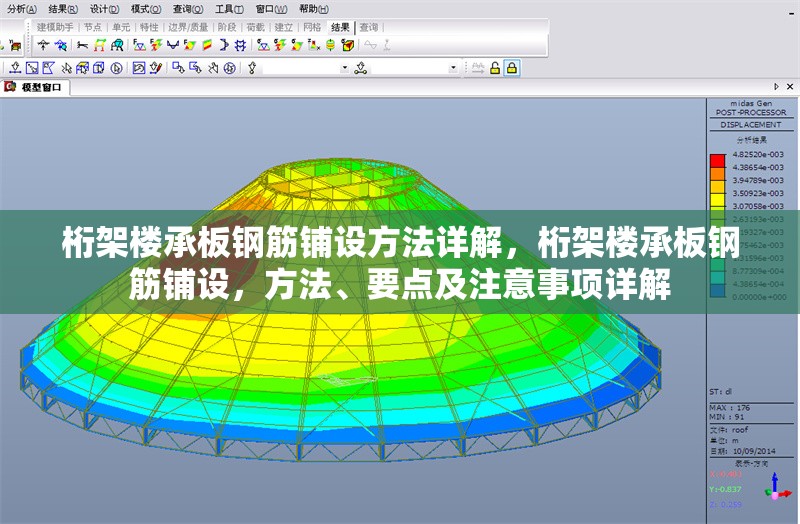Click the node number input field

[301, 68]
